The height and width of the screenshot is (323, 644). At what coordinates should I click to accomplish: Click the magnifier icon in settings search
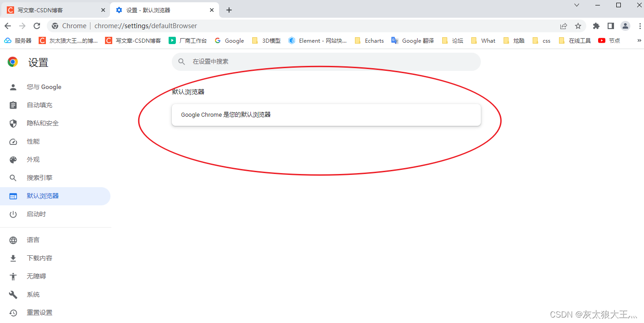[182, 61]
